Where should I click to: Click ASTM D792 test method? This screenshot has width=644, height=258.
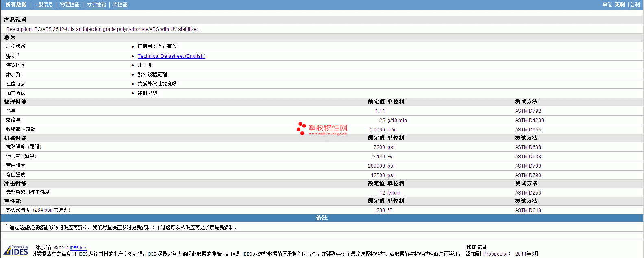528,111
